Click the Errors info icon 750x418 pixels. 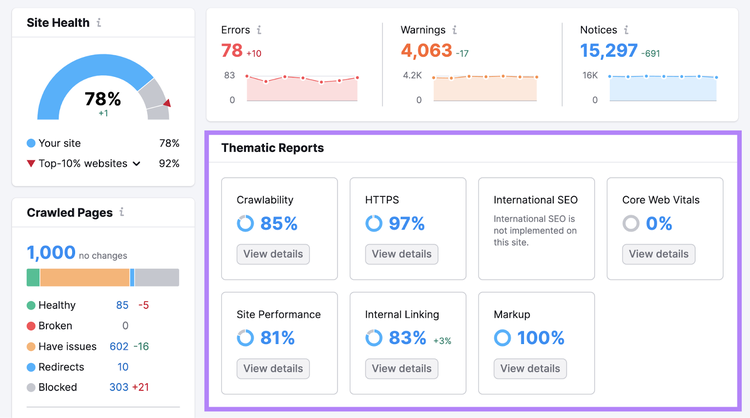259,30
